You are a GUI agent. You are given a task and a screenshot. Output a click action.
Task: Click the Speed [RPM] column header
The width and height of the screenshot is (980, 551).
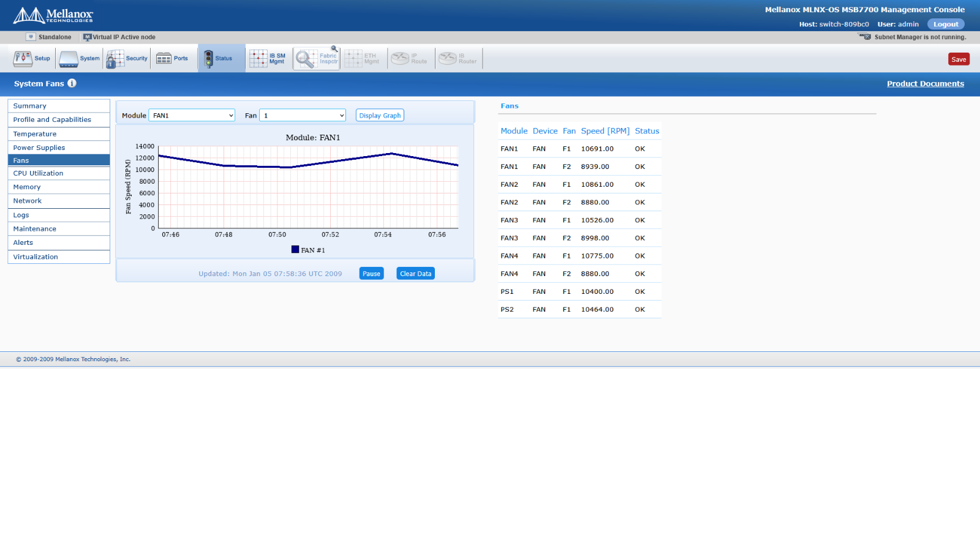point(605,131)
